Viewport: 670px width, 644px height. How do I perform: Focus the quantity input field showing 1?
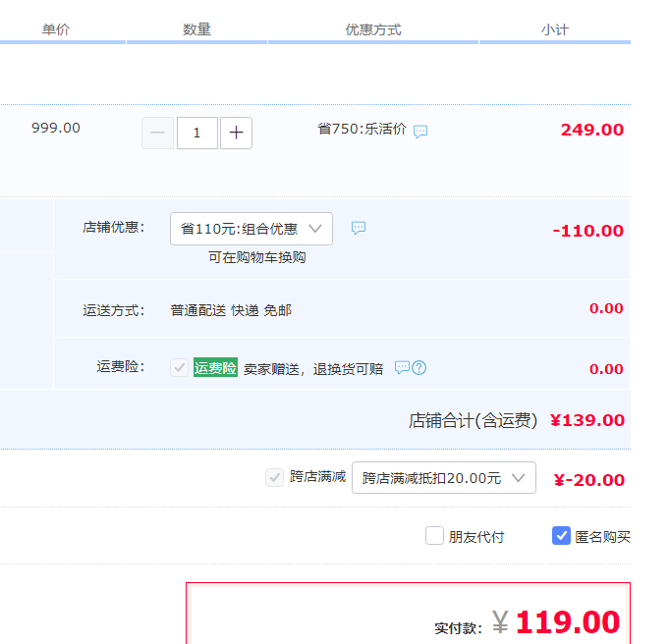(197, 133)
